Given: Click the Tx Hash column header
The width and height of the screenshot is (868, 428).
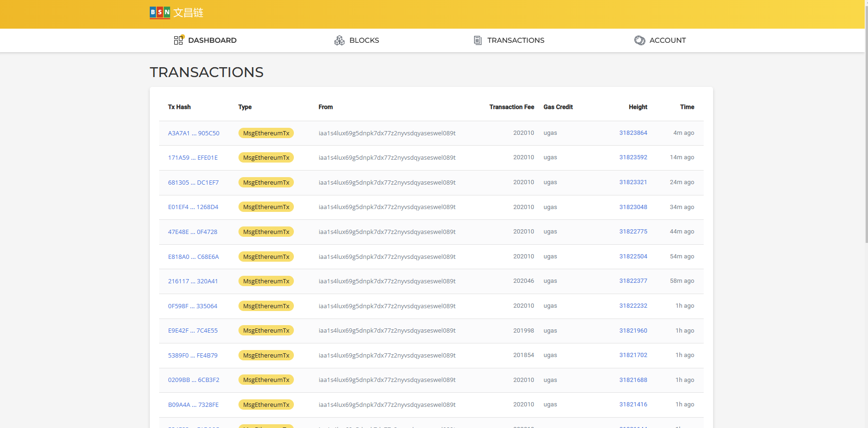Looking at the screenshot, I should point(179,107).
